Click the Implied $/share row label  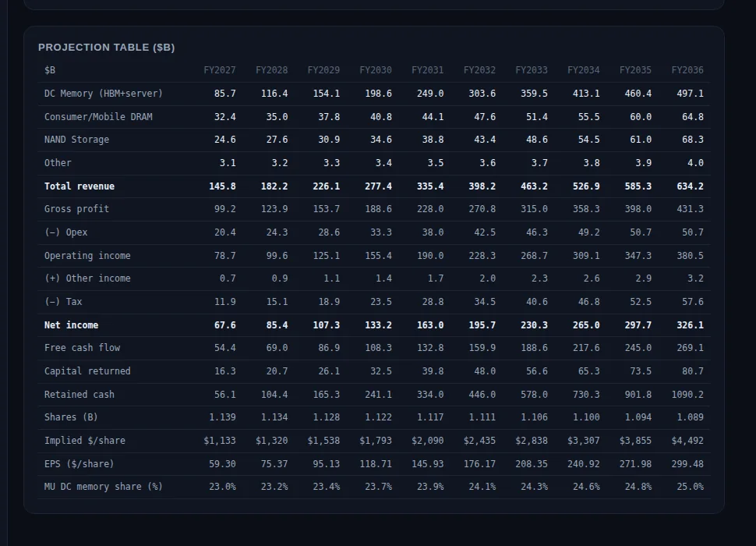pyautogui.click(x=85, y=441)
